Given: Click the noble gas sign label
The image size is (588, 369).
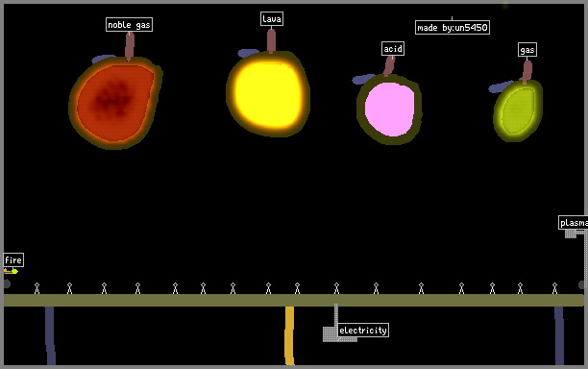Looking at the screenshot, I should point(129,25).
